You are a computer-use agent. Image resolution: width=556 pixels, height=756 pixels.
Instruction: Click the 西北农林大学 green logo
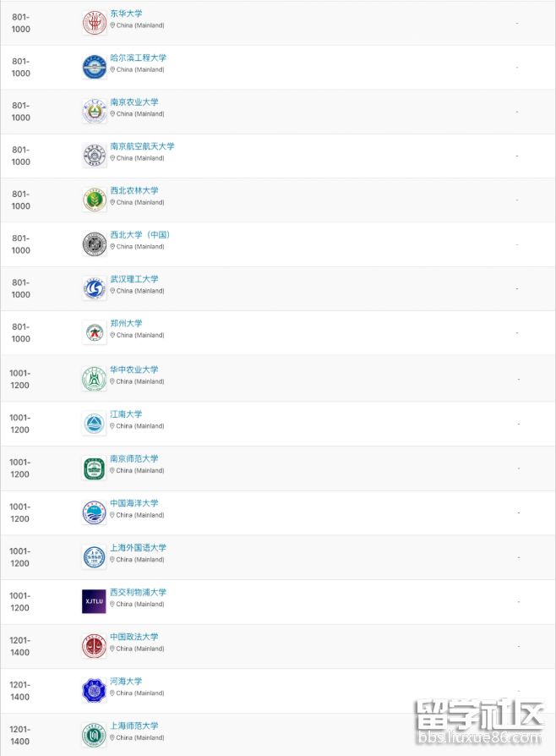(x=95, y=200)
